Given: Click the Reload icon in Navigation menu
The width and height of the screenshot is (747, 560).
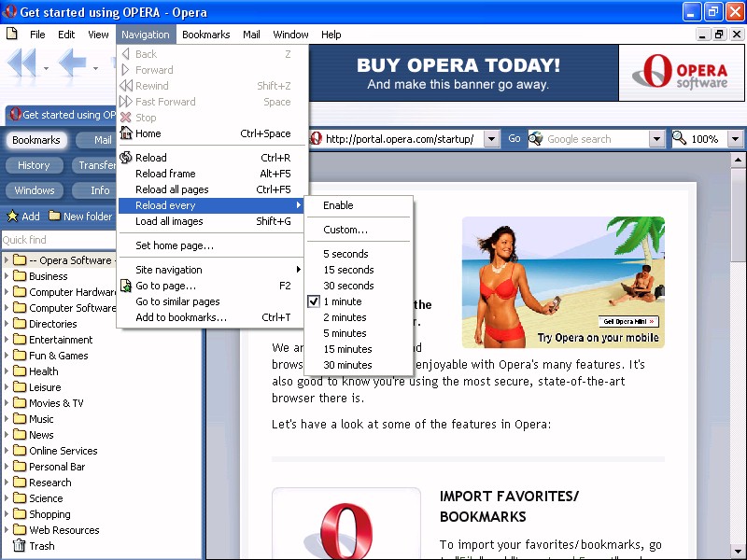Looking at the screenshot, I should pyautogui.click(x=126, y=158).
